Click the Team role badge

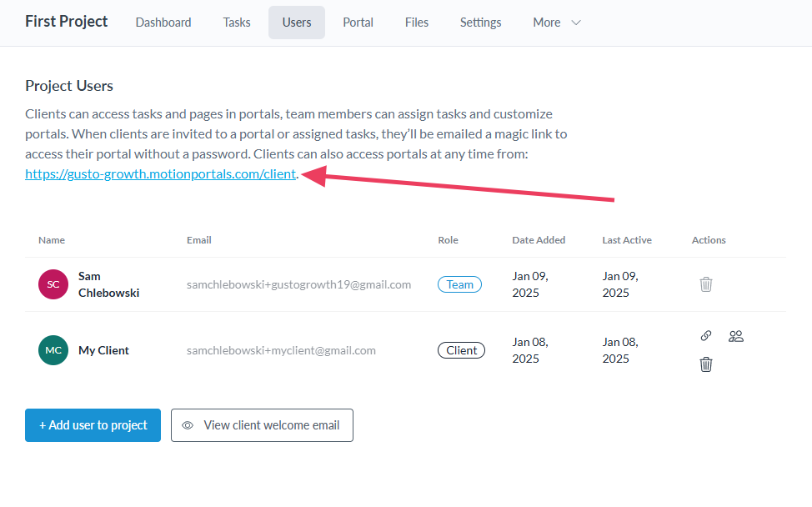coord(459,284)
